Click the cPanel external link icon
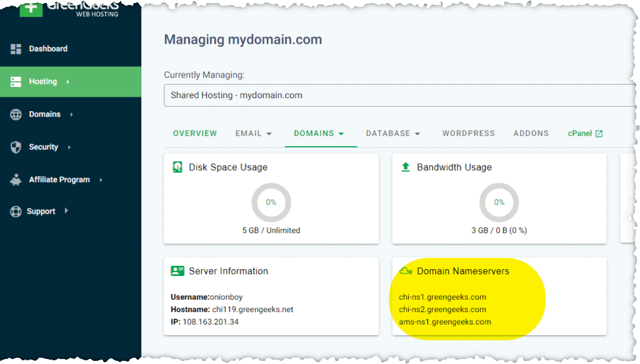 (599, 134)
